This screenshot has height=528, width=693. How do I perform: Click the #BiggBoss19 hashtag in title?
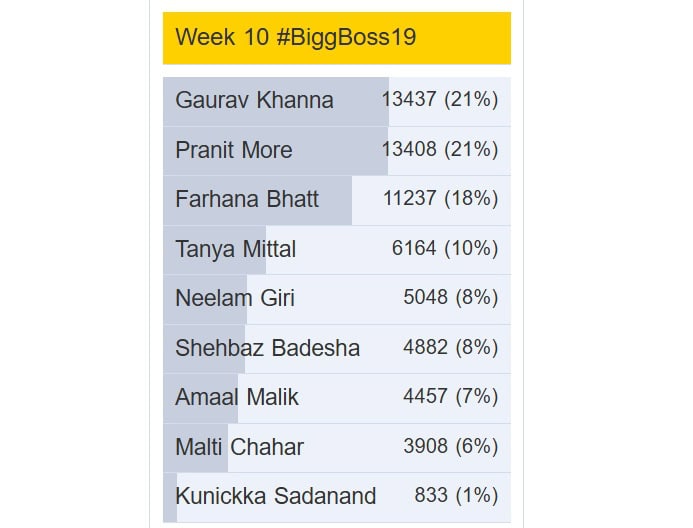point(346,38)
